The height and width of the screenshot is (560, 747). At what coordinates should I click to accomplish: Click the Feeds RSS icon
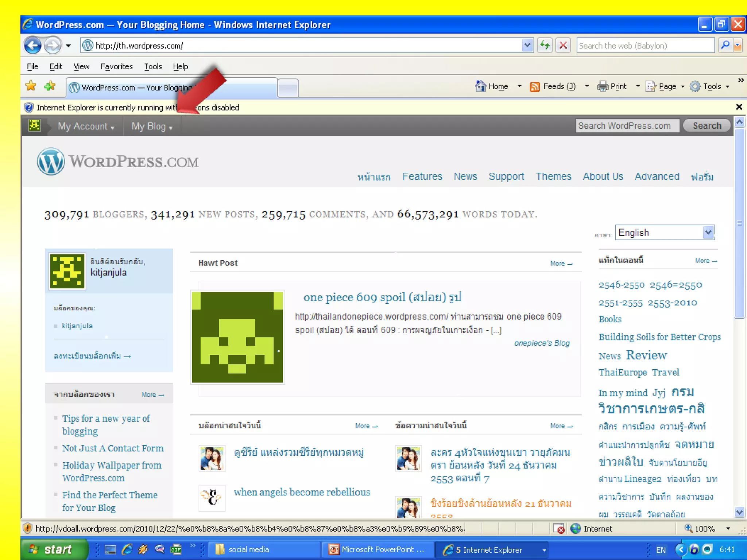point(535,86)
